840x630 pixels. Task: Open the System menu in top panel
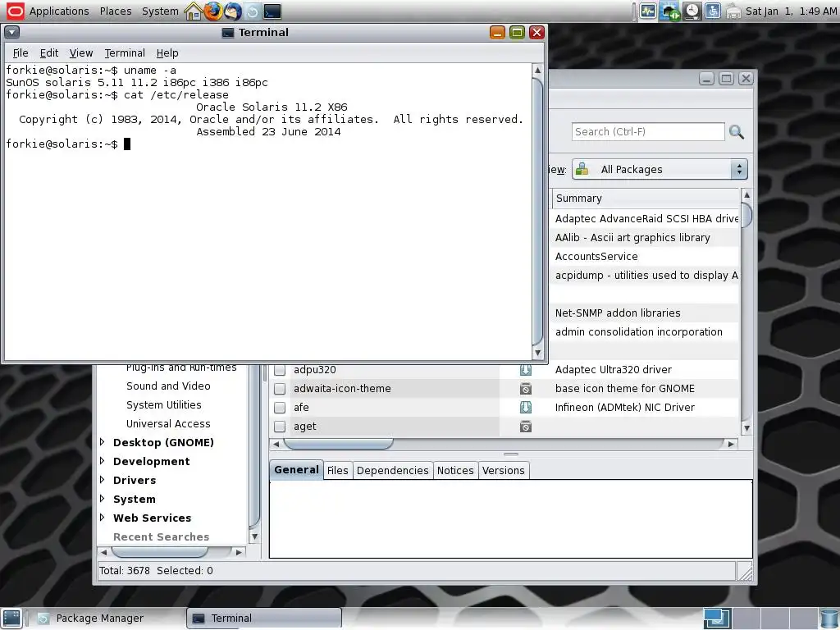tap(160, 11)
